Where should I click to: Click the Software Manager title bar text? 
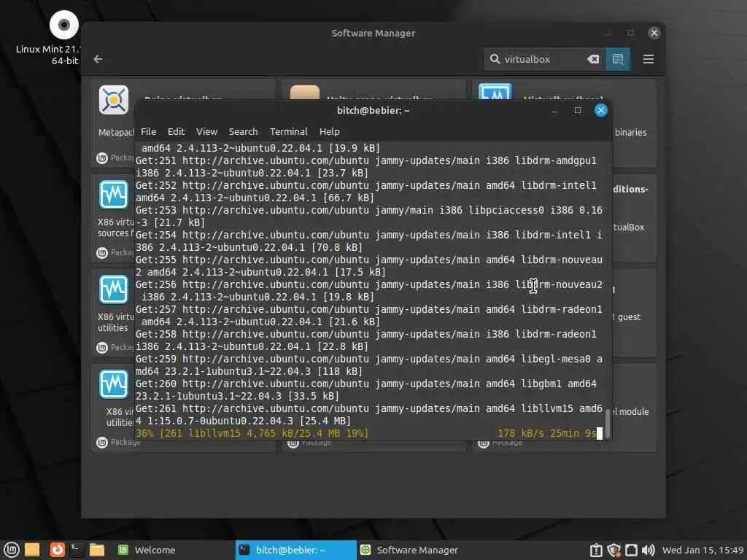(x=373, y=33)
